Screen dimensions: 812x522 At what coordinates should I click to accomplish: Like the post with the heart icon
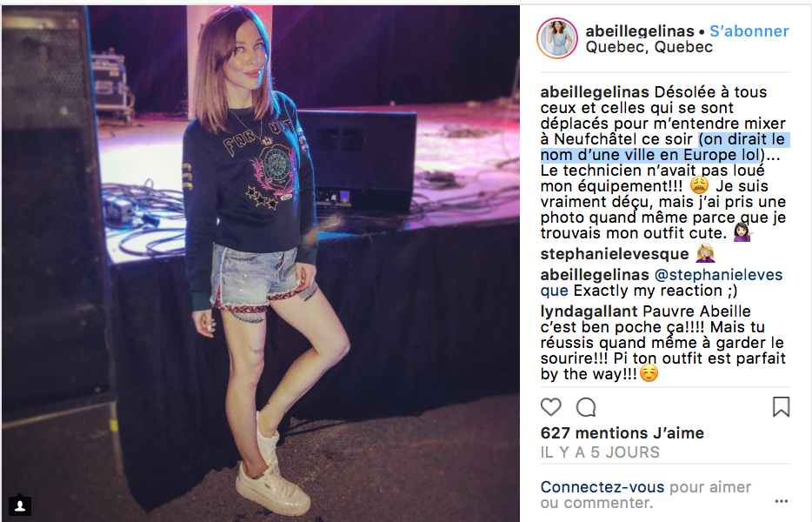[551, 407]
